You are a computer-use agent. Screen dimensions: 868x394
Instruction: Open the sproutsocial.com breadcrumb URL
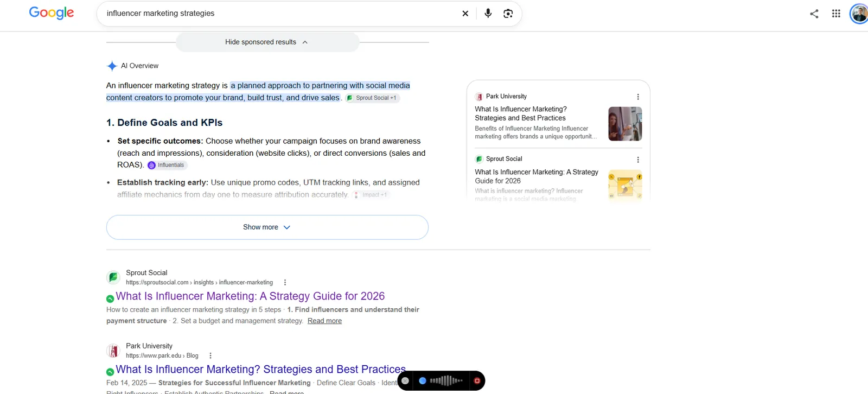tap(200, 282)
